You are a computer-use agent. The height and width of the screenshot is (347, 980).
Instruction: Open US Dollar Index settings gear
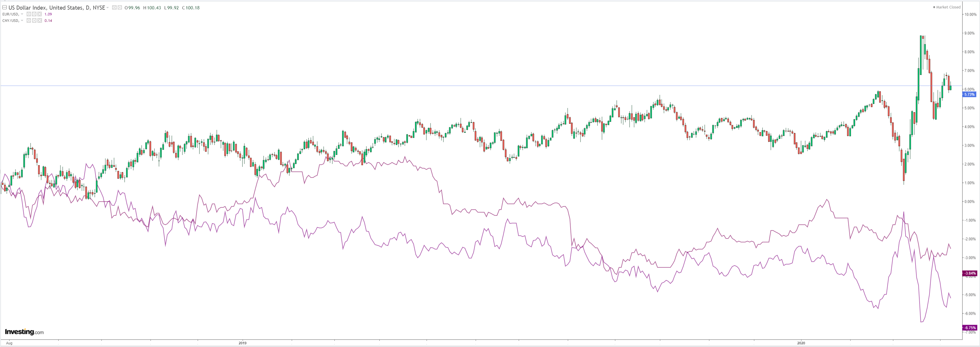[x=120, y=8]
